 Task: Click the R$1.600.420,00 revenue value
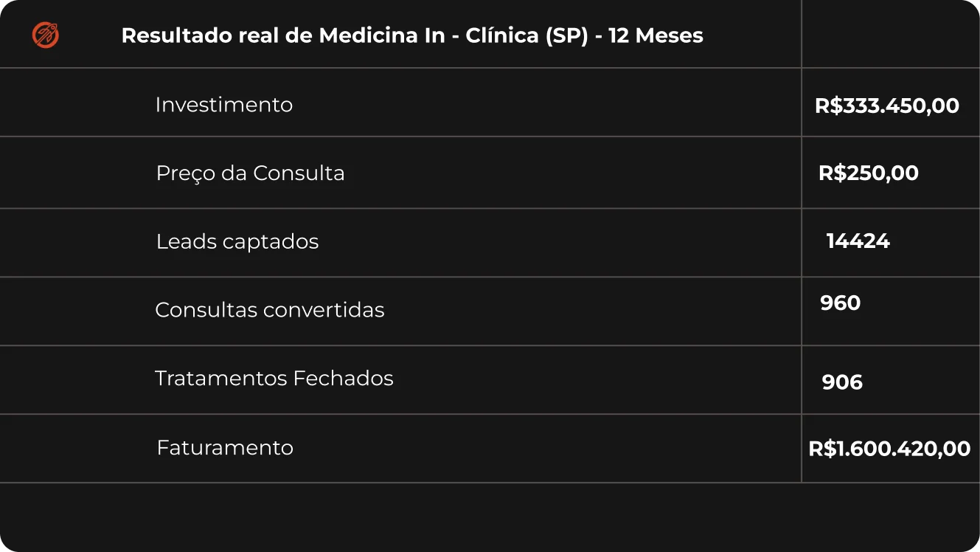tap(889, 449)
